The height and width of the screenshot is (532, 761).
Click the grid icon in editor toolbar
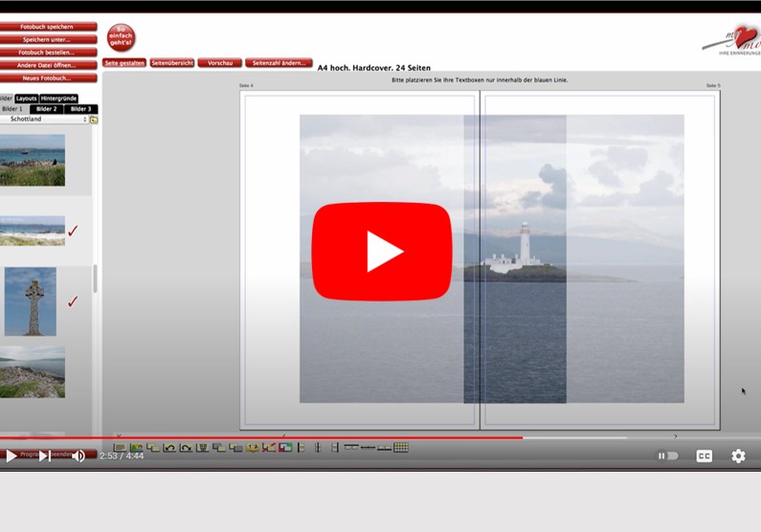(401, 447)
